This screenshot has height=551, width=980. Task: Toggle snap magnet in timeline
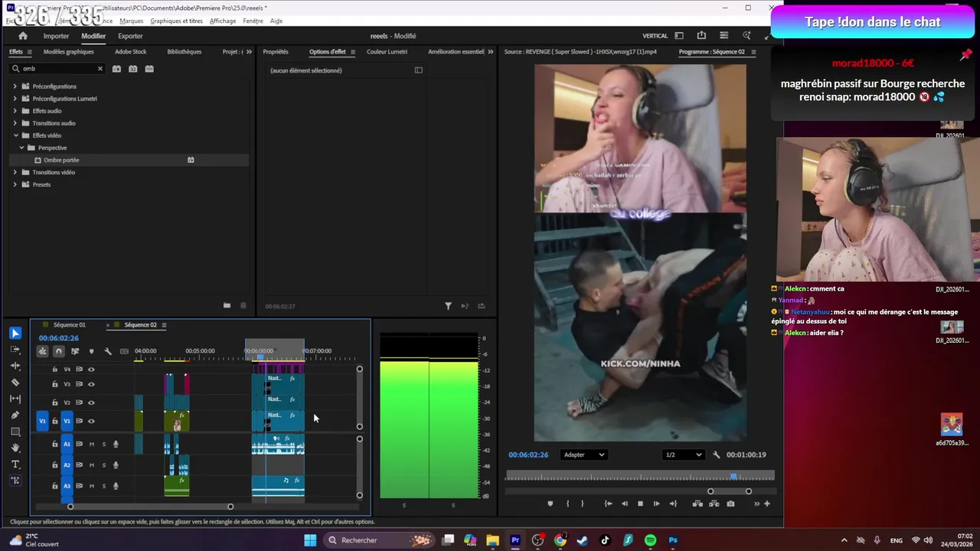point(58,351)
